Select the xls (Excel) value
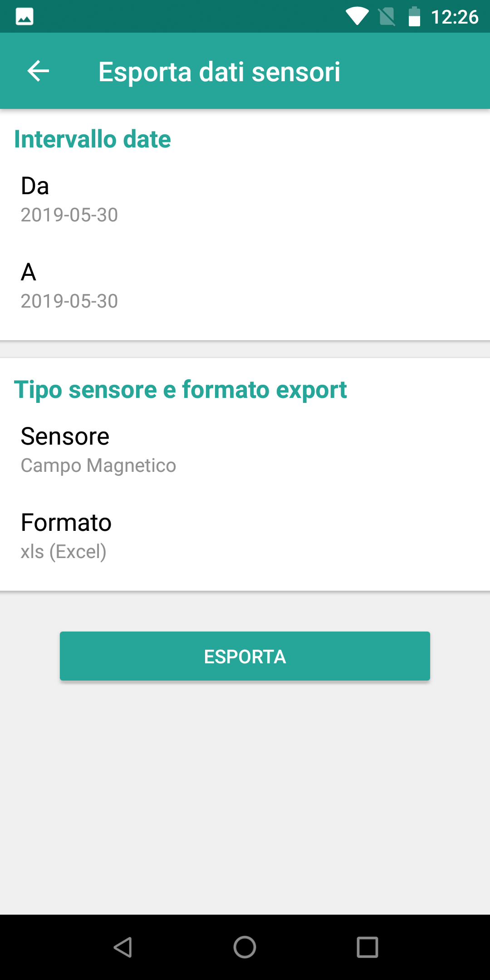490x980 pixels. pyautogui.click(x=64, y=552)
